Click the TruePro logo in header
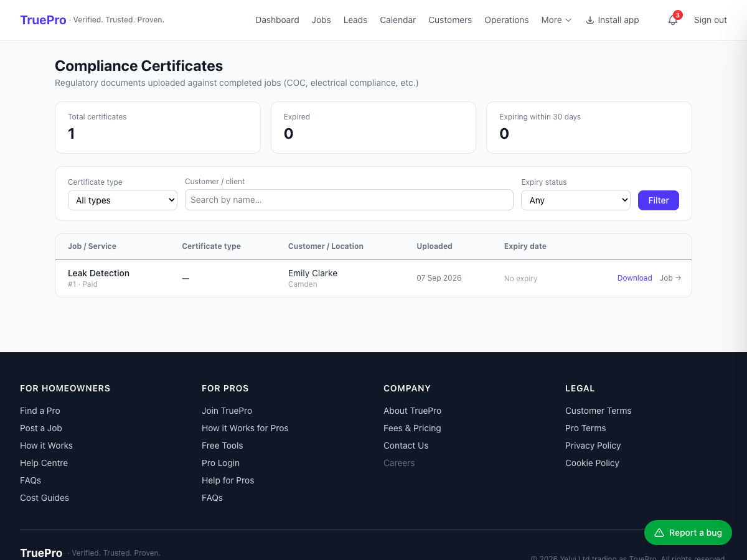Viewport: 747px width, 560px height. (43, 20)
